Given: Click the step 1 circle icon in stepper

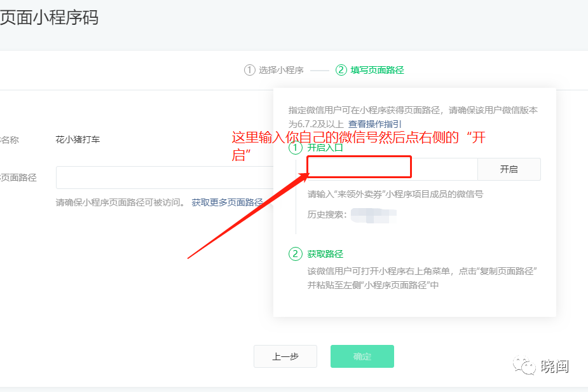Looking at the screenshot, I should pyautogui.click(x=249, y=70).
